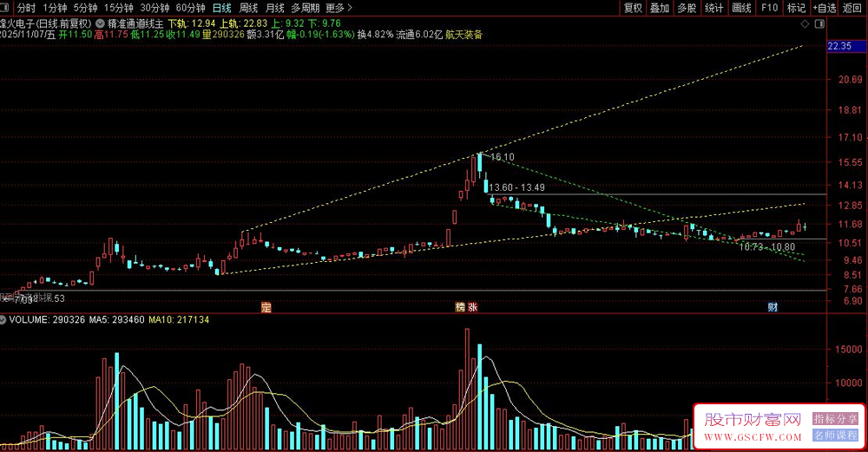Image resolution: width=868 pixels, height=452 pixels.
Task: Select the 周线 weekly chart tab
Action: point(248,9)
